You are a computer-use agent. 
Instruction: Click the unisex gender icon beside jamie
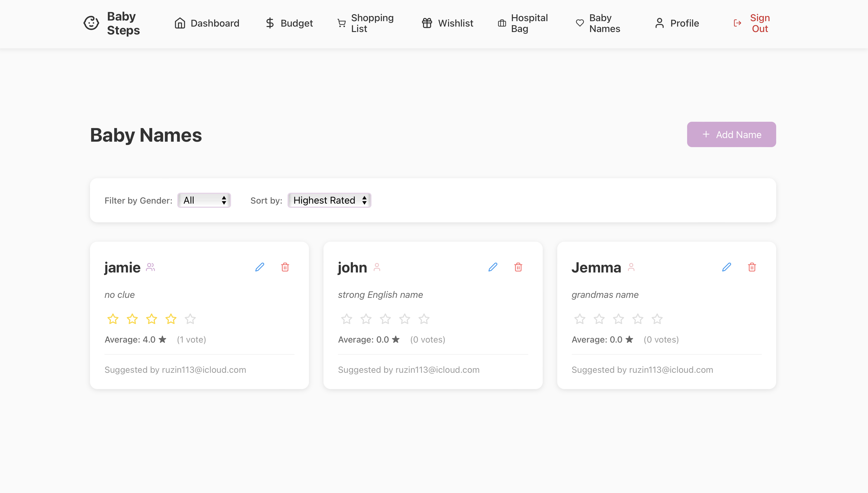pyautogui.click(x=150, y=267)
